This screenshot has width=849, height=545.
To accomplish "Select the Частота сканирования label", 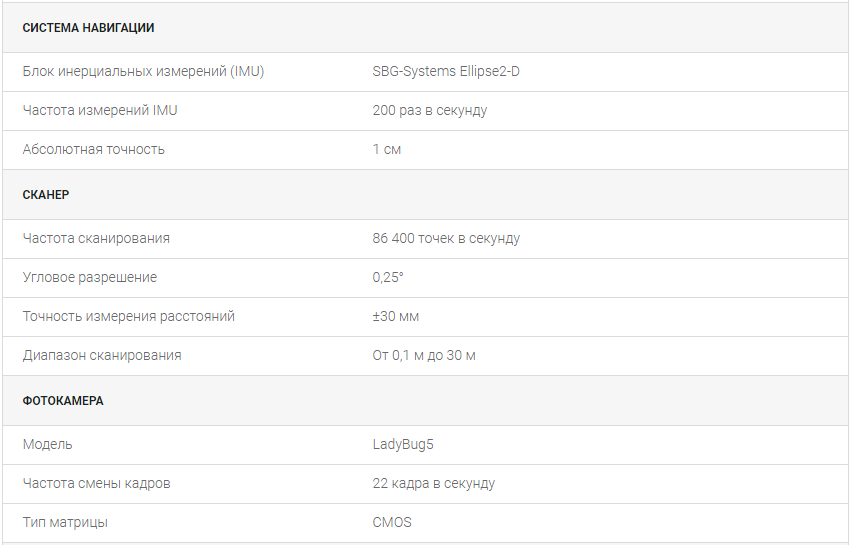I will click(96, 238).
